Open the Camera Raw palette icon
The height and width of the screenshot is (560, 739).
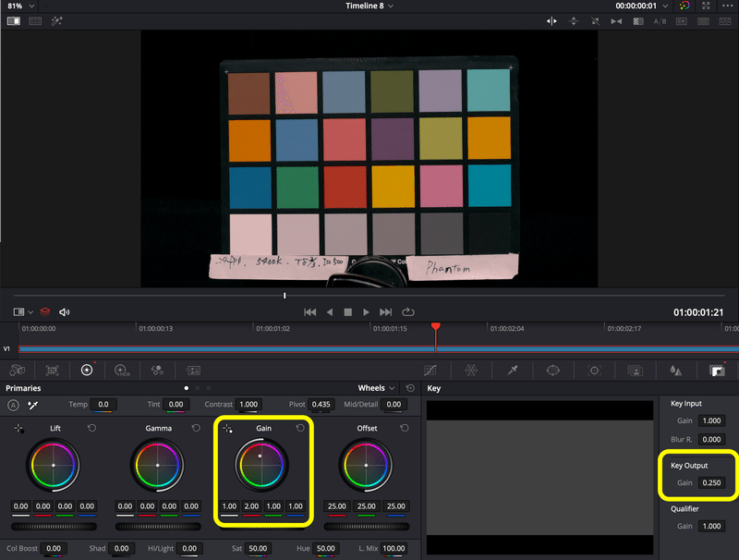click(18, 371)
